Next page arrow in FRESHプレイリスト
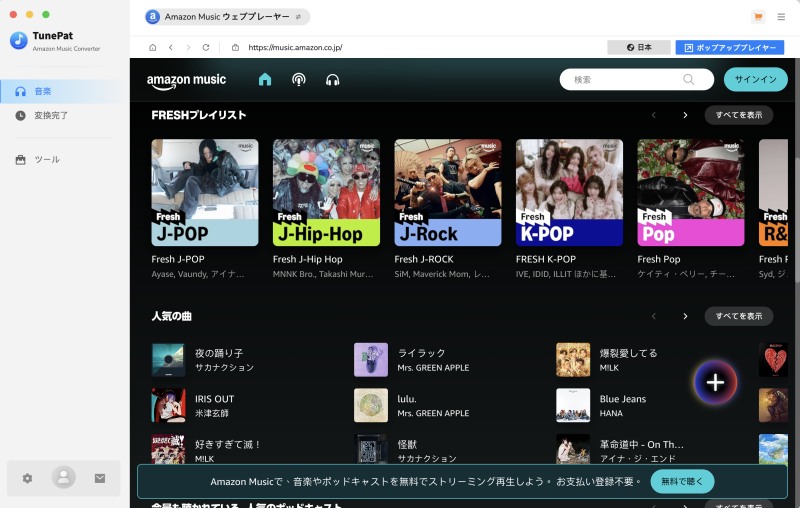 (685, 115)
